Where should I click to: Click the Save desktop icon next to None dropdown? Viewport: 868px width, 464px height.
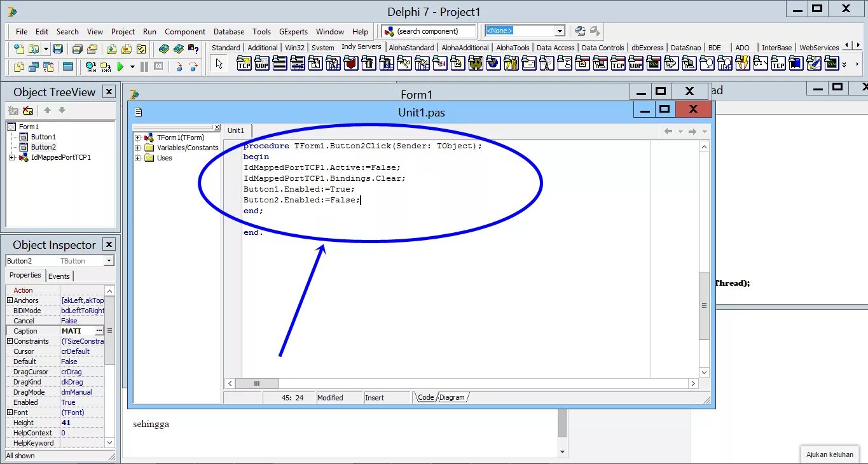tap(581, 31)
